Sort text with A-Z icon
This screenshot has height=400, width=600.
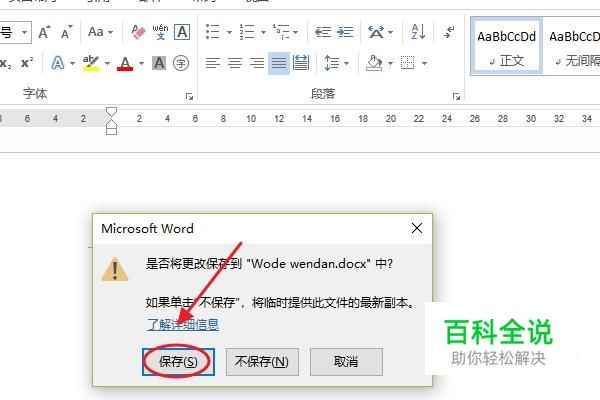418,32
